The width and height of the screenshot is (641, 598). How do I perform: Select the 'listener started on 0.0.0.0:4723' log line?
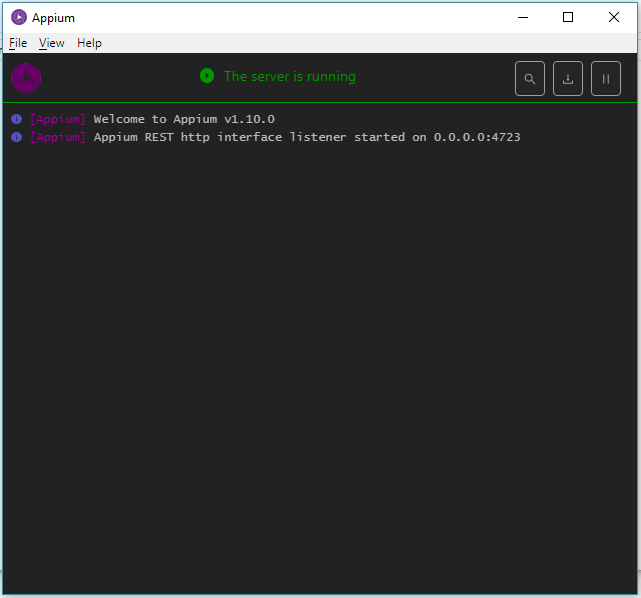coord(307,137)
